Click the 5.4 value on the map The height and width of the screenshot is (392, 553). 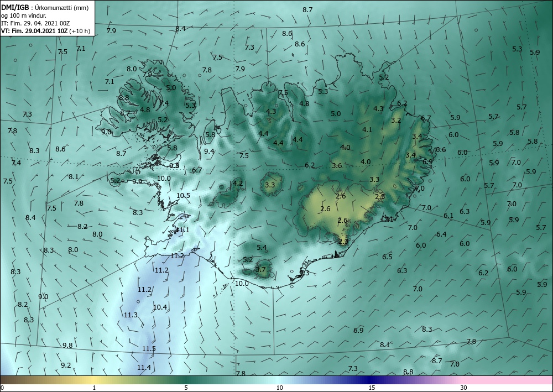click(x=262, y=248)
